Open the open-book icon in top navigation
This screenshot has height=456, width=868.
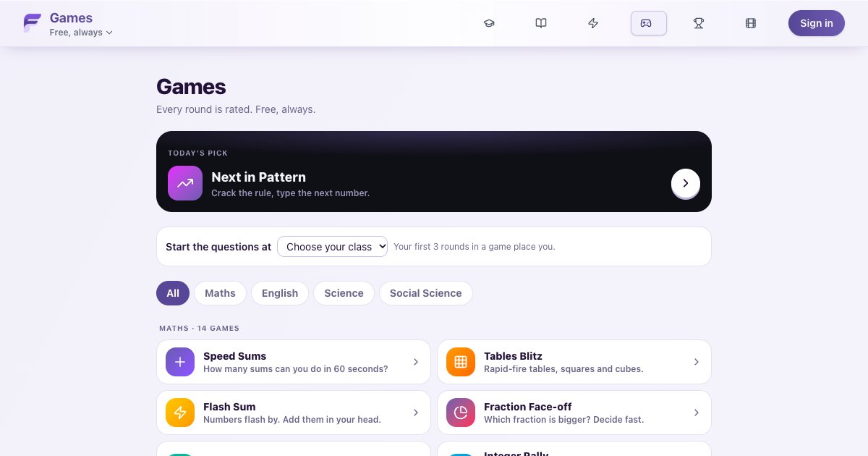click(541, 23)
